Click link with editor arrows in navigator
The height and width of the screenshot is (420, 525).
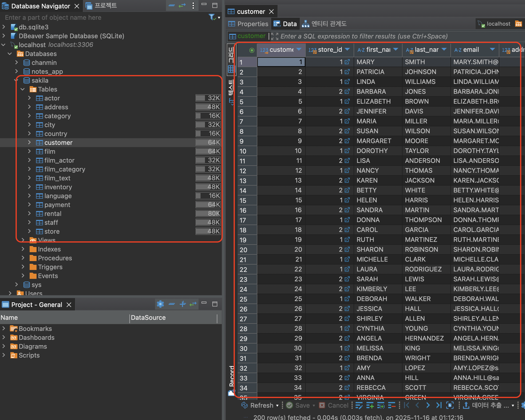pyautogui.click(x=182, y=5)
